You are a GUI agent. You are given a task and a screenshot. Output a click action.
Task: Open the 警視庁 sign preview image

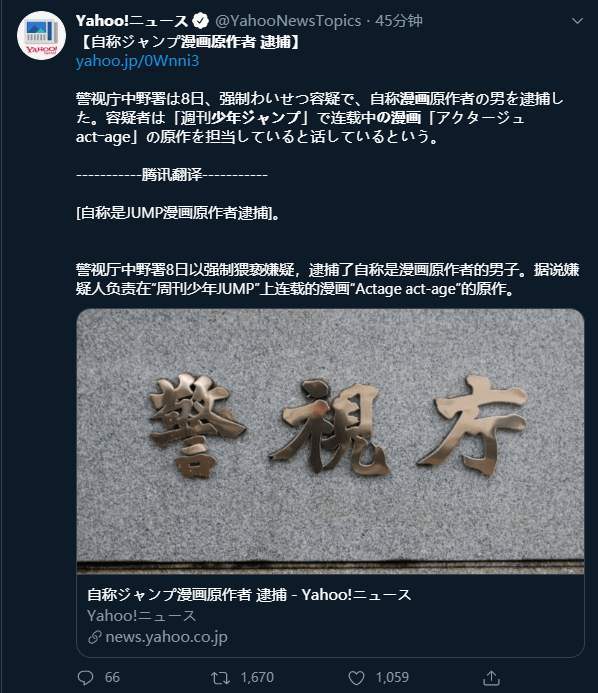point(331,441)
